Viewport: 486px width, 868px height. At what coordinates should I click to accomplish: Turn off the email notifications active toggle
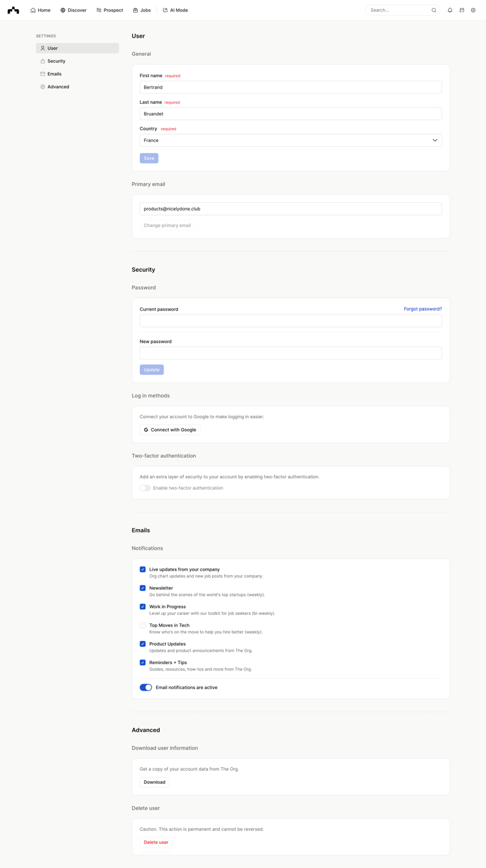pyautogui.click(x=145, y=687)
